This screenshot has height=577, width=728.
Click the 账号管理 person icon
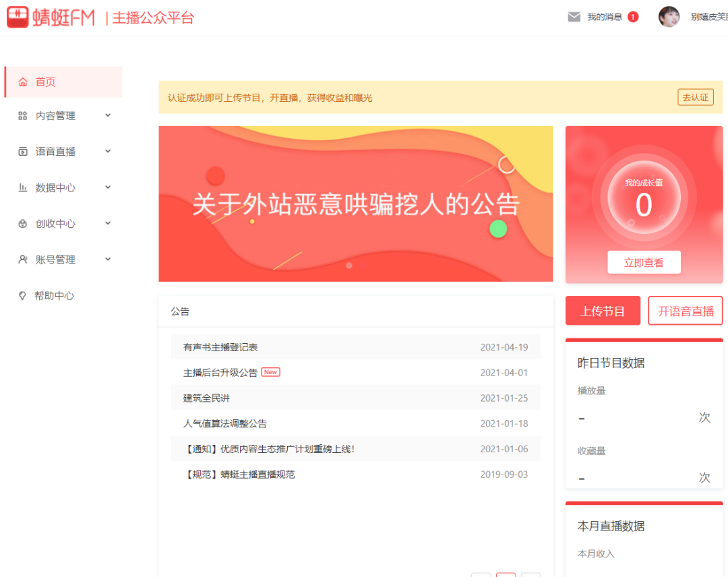tap(23, 260)
